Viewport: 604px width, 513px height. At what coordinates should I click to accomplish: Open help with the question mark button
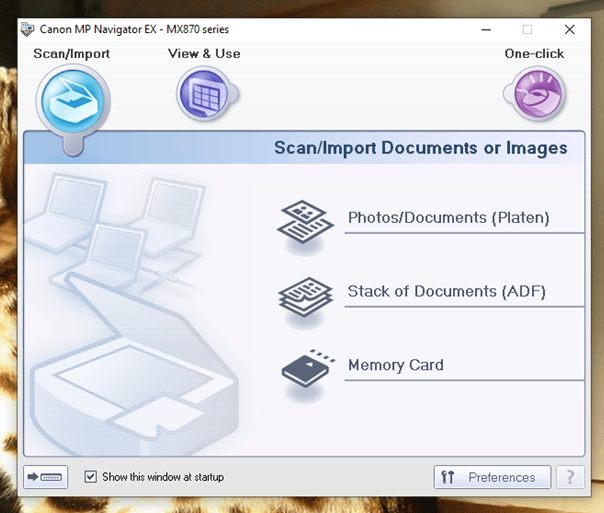571,477
